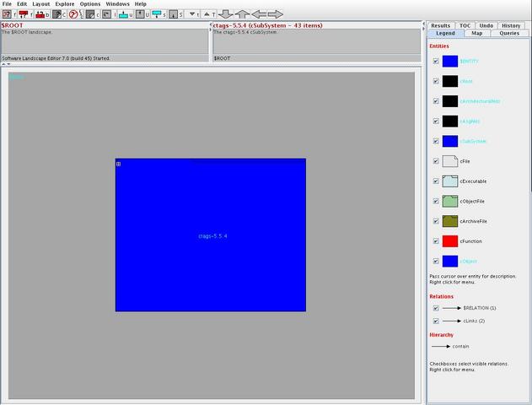Click the toolbar icon labeled l

[x=106, y=14]
